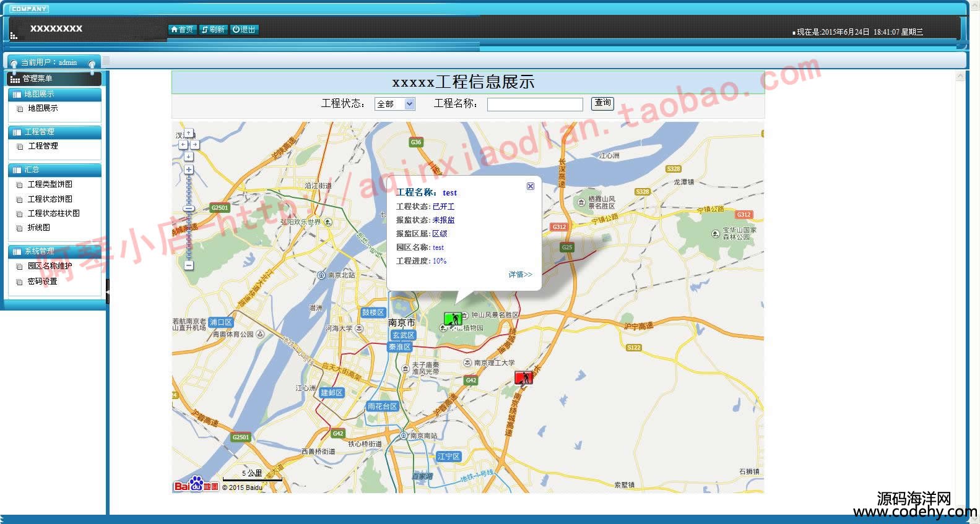This screenshot has width=980, height=524.
Task: Click the 查询 search button
Action: click(x=602, y=103)
